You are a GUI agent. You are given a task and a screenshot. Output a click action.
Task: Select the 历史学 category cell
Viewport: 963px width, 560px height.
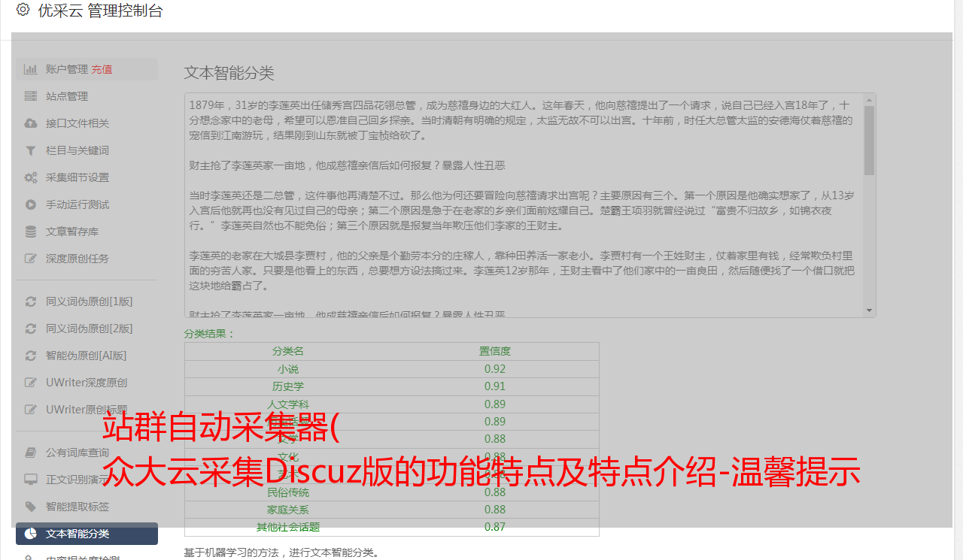point(288,386)
